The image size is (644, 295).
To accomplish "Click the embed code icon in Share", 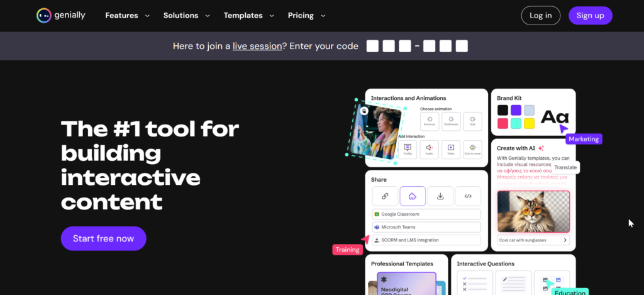I will pos(468,196).
